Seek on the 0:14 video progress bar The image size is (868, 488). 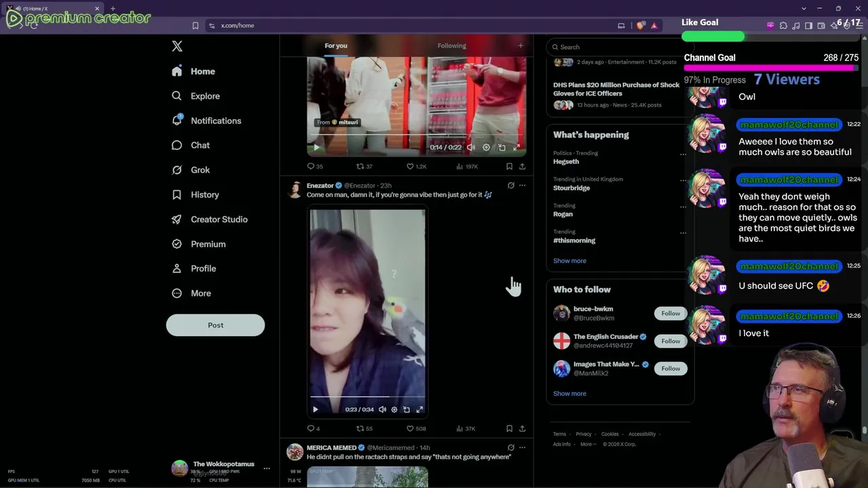coord(416,136)
